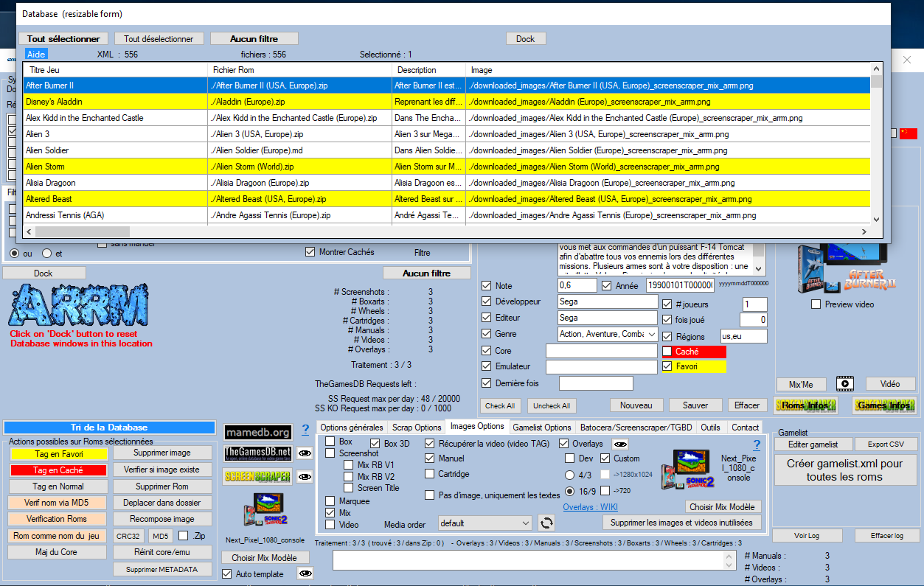
Task: Click the Overlays : WIKI link
Action: (590, 507)
